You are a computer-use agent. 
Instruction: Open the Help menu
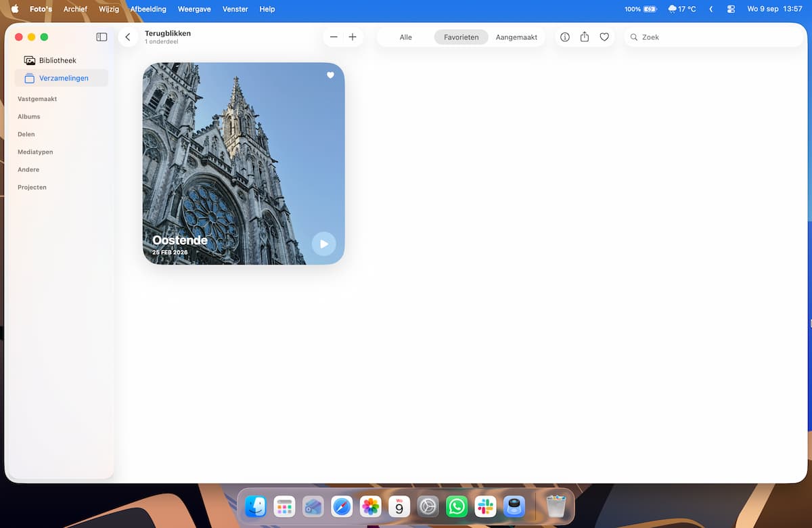click(267, 9)
